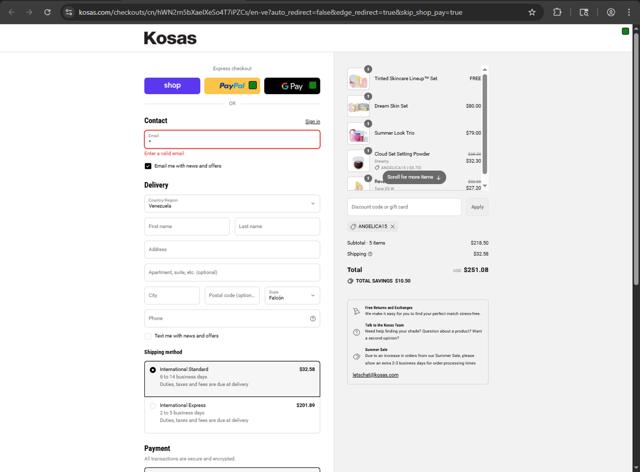Click the First name field

[187, 226]
